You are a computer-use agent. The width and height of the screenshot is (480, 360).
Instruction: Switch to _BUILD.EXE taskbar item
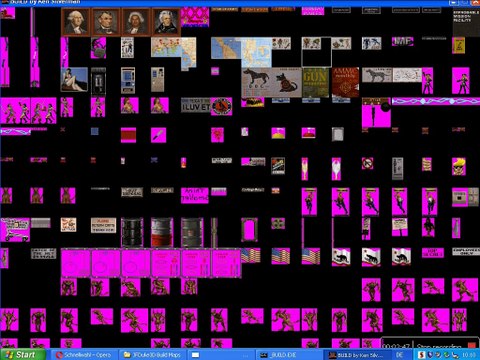tap(288, 355)
